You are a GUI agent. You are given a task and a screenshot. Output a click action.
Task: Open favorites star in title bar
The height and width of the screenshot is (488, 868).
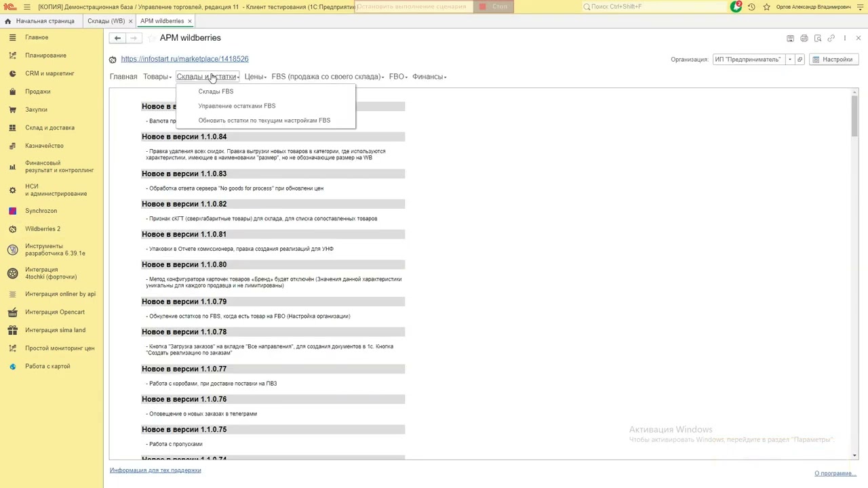point(766,7)
